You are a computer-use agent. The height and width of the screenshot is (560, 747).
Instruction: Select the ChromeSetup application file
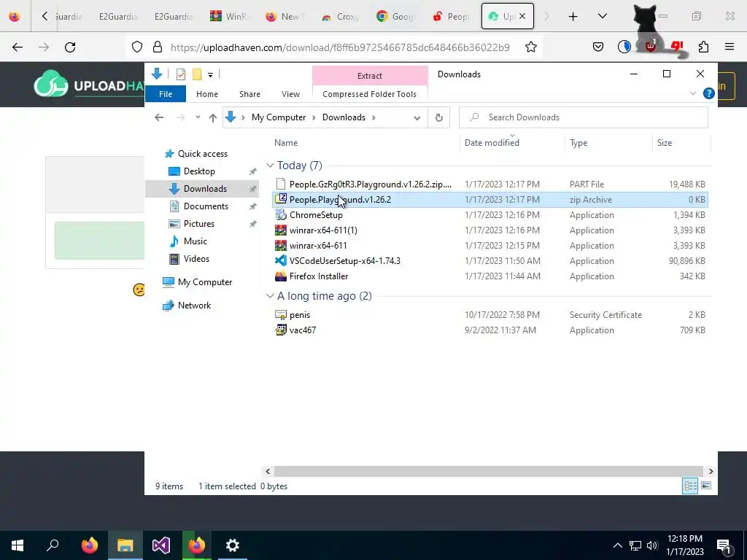(x=315, y=215)
